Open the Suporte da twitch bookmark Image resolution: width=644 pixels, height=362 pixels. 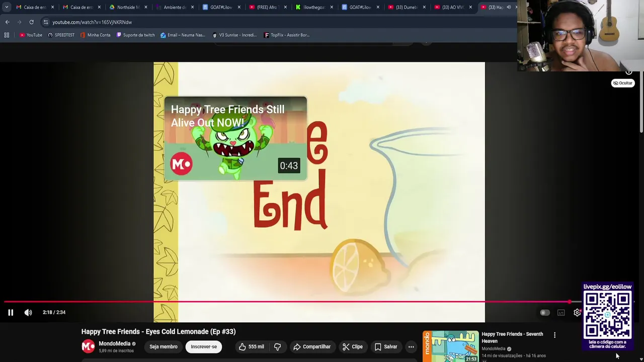pyautogui.click(x=135, y=35)
